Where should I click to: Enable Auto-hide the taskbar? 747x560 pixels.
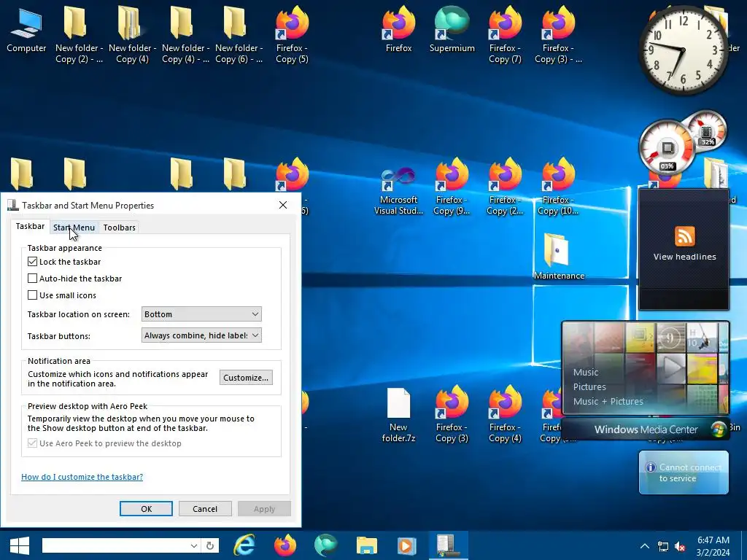pyautogui.click(x=32, y=278)
